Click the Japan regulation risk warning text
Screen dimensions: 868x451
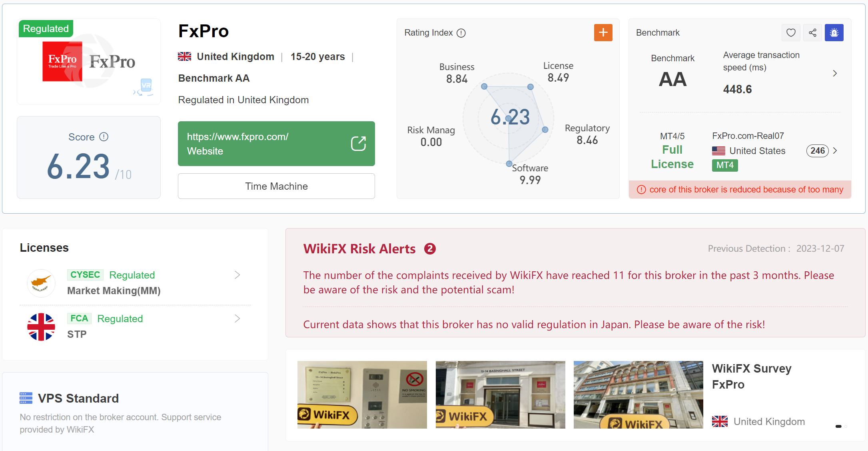pos(534,324)
